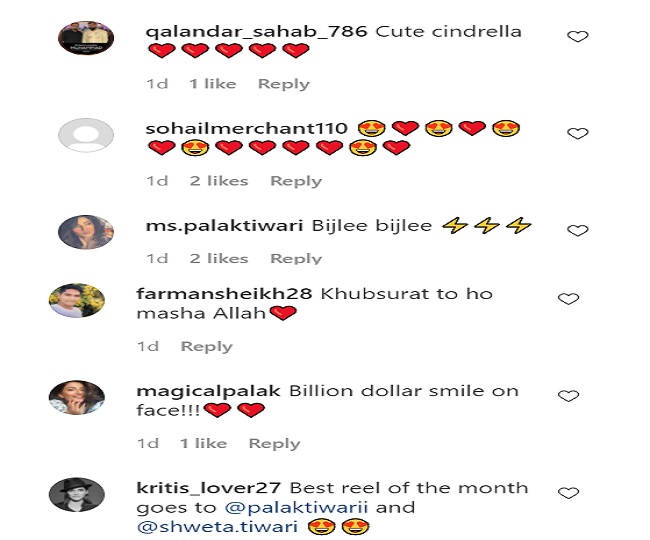
Task: View 2 likes on sohailmerchant110's comment
Action: pos(219,181)
